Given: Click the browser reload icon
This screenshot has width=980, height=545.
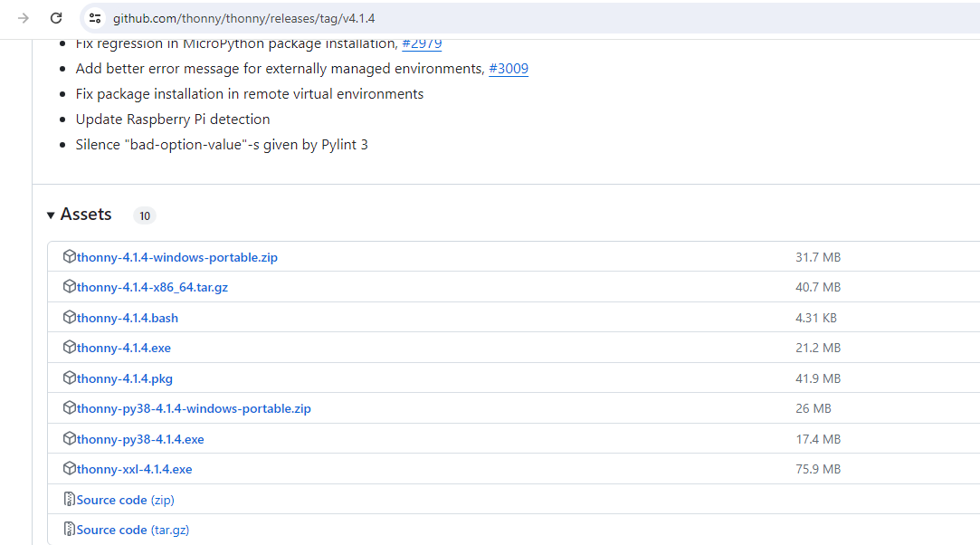Looking at the screenshot, I should tap(56, 18).
